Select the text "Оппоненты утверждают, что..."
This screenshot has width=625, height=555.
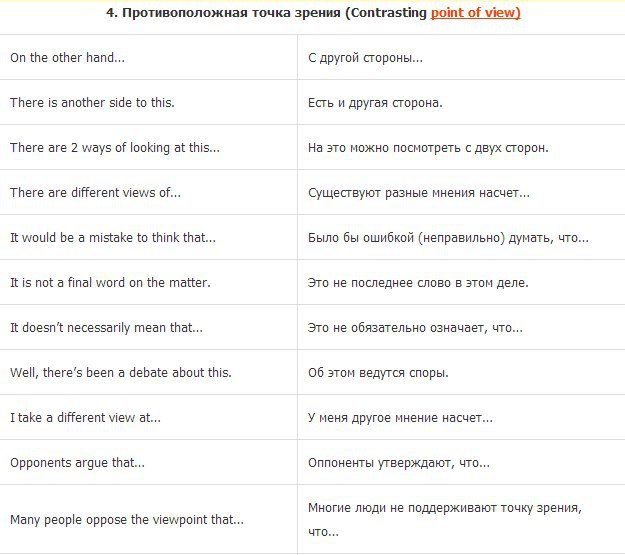pos(399,463)
